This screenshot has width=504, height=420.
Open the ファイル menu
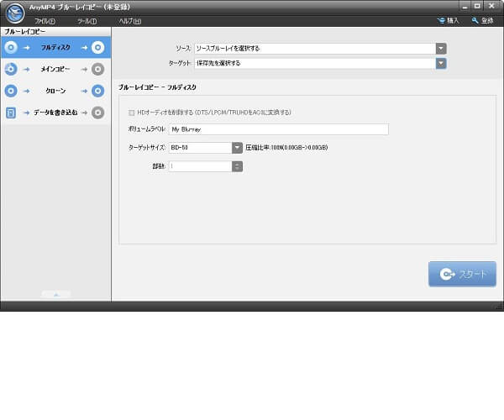click(x=45, y=21)
